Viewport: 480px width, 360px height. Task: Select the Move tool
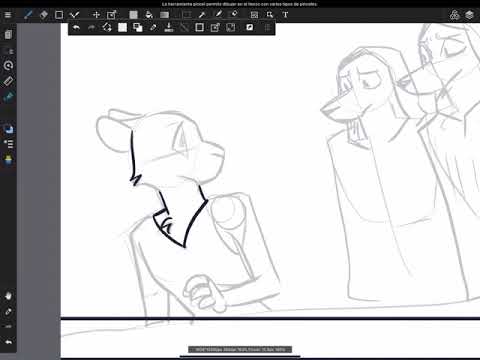tap(96, 15)
